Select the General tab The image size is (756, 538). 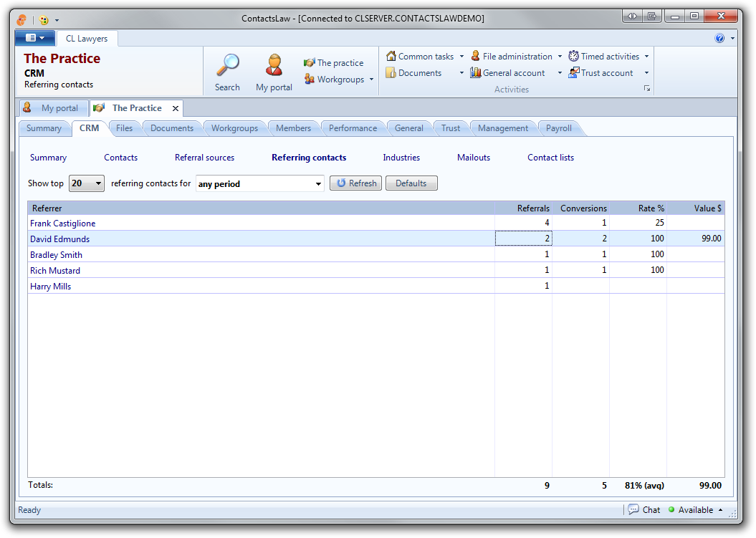click(409, 128)
